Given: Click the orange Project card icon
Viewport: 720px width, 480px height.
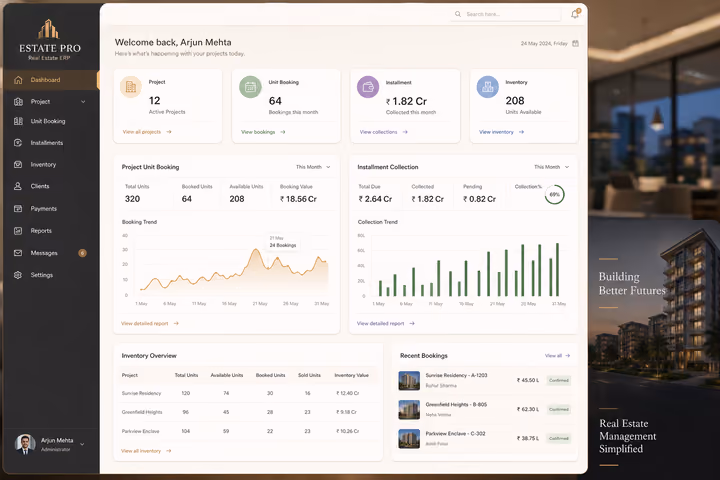Looking at the screenshot, I should click(x=131, y=87).
